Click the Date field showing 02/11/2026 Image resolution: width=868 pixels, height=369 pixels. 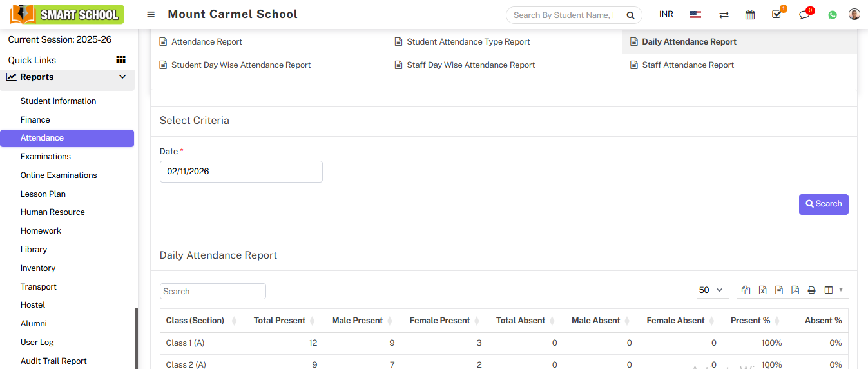coord(241,172)
